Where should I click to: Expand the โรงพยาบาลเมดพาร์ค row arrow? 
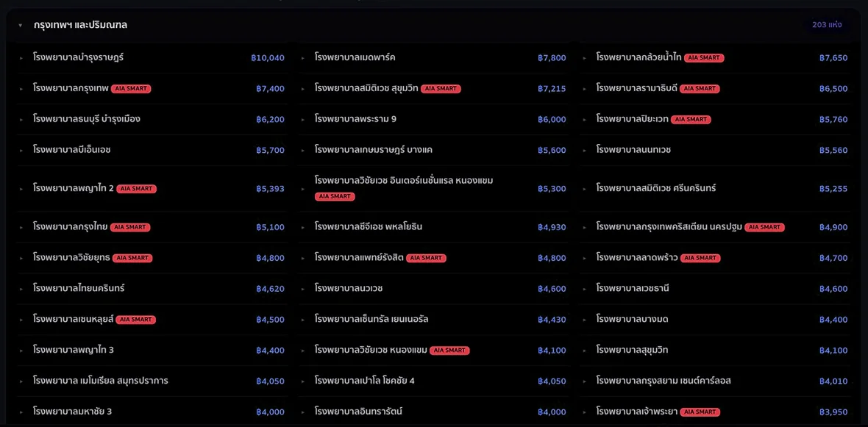[x=303, y=57]
